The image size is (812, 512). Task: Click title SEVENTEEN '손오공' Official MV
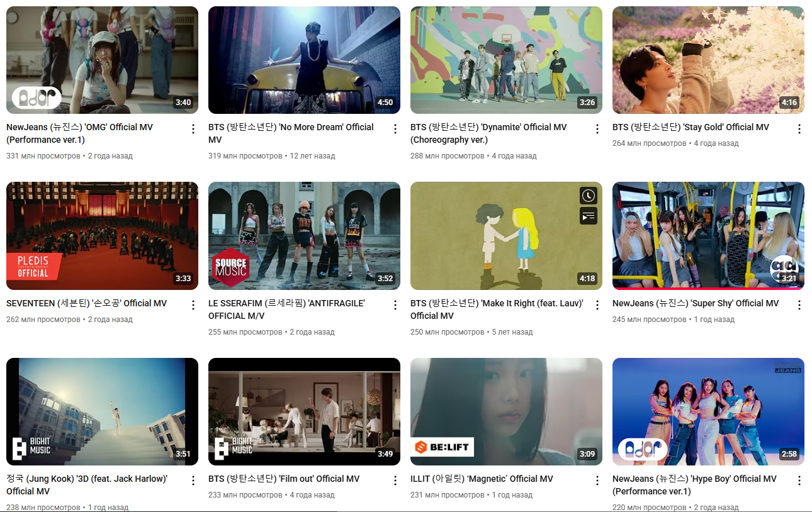(86, 303)
